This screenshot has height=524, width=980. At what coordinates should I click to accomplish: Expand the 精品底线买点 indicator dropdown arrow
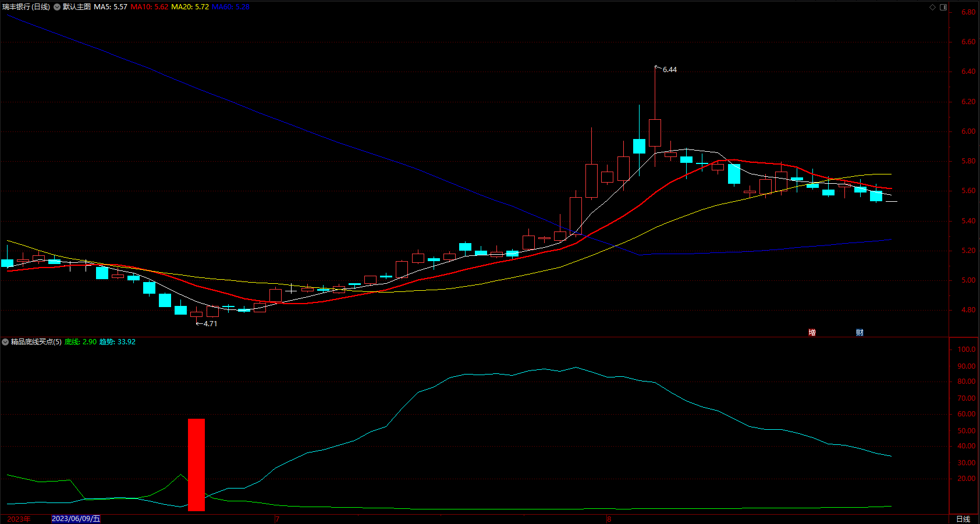tap(5, 342)
